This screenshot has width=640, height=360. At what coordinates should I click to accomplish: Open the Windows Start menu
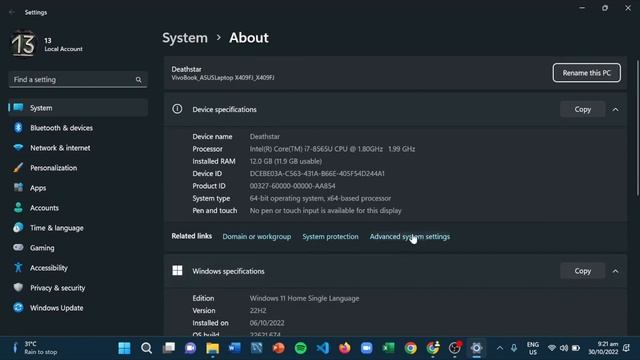click(124, 348)
